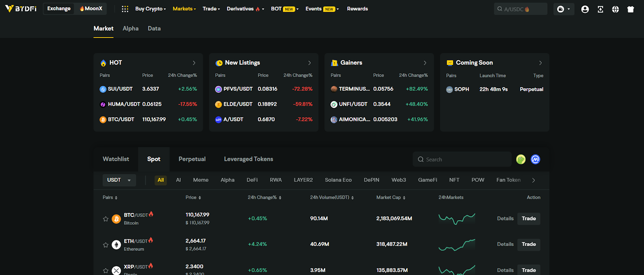
Task: Click the gift box icon
Action: (631, 9)
